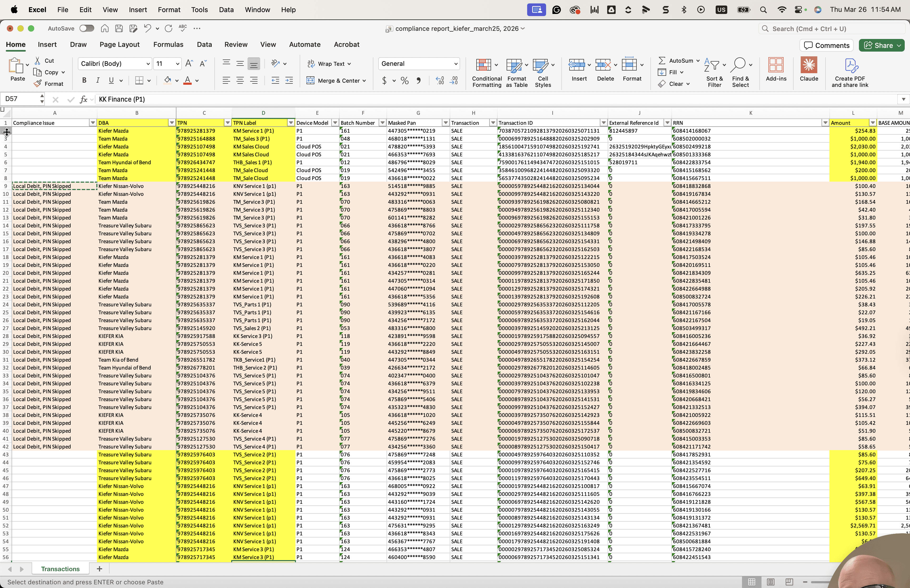
Task: Toggle Underline formatting
Action: click(111, 80)
